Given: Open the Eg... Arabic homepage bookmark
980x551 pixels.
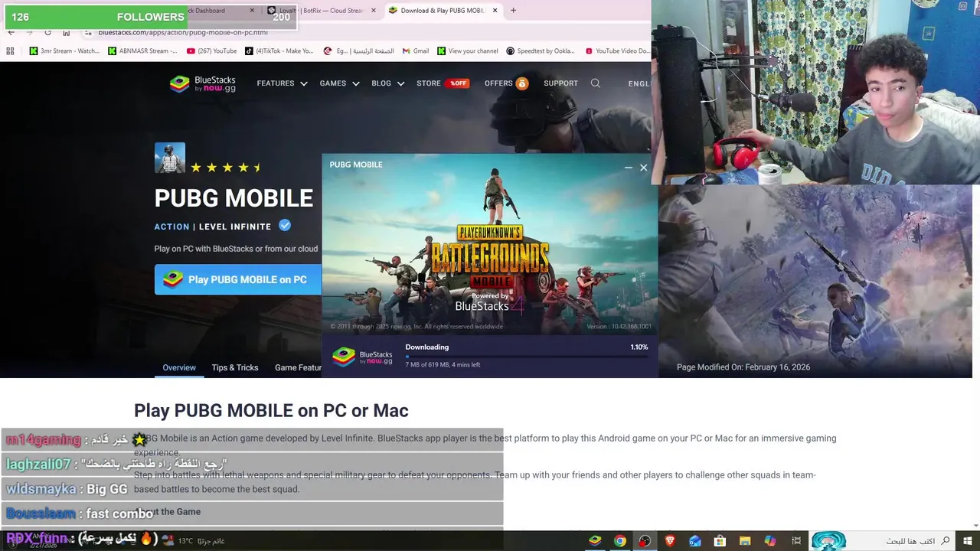Looking at the screenshot, I should [x=358, y=51].
